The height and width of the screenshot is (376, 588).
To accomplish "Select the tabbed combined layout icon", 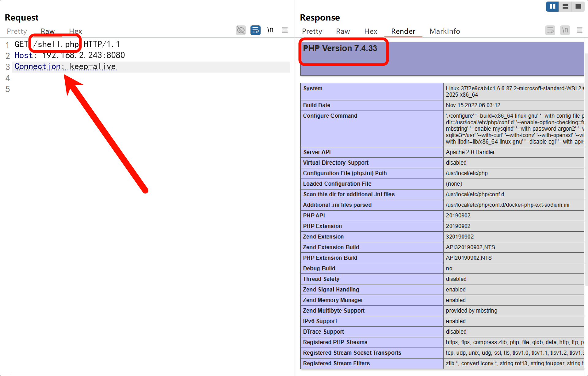I will (x=578, y=6).
